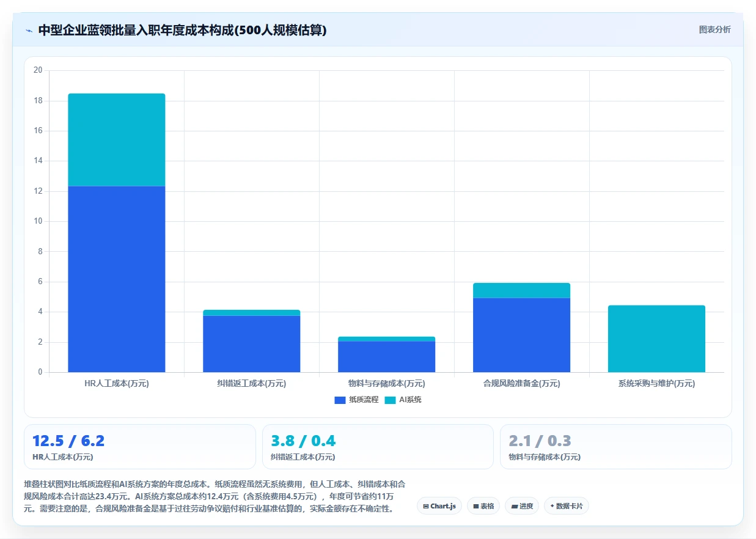Click the description paragraph starting 堆叠柱状图对比
The image size is (756, 539).
214,496
